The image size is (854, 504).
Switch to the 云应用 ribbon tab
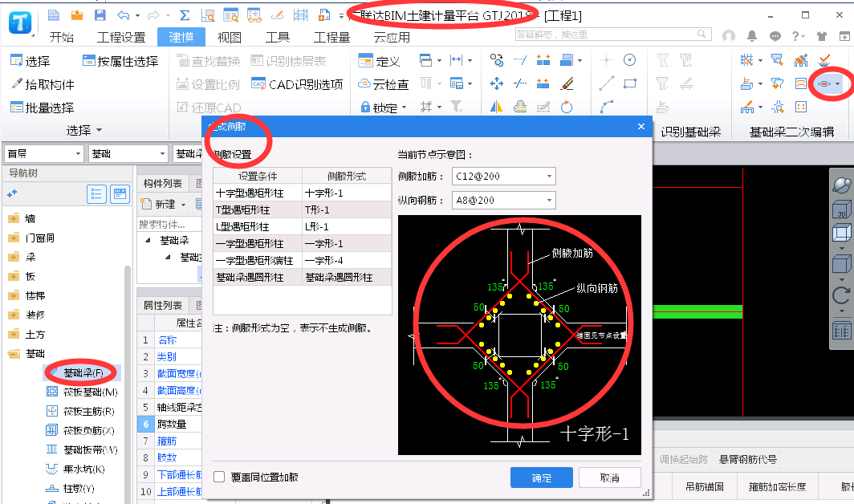tap(392, 37)
